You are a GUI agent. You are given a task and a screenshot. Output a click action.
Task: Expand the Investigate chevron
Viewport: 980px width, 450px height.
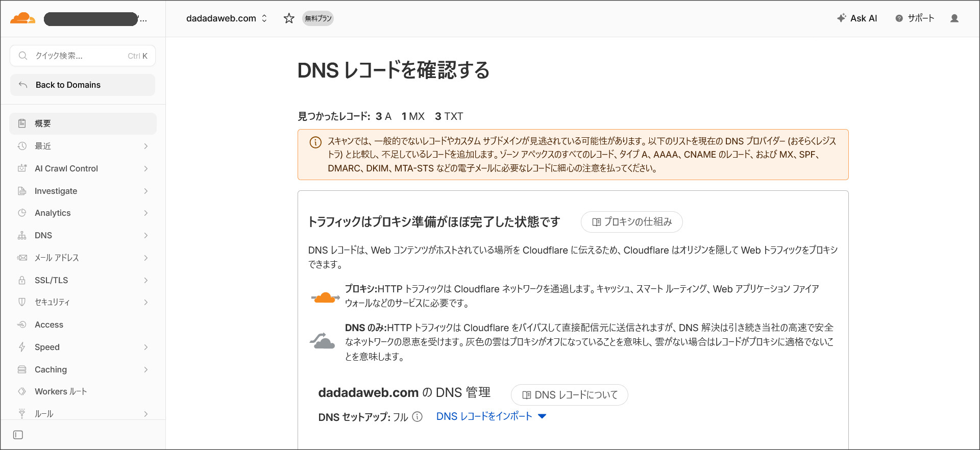click(x=146, y=191)
